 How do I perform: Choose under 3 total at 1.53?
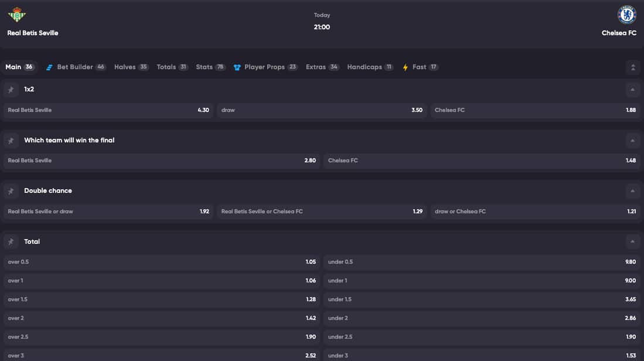point(482,355)
